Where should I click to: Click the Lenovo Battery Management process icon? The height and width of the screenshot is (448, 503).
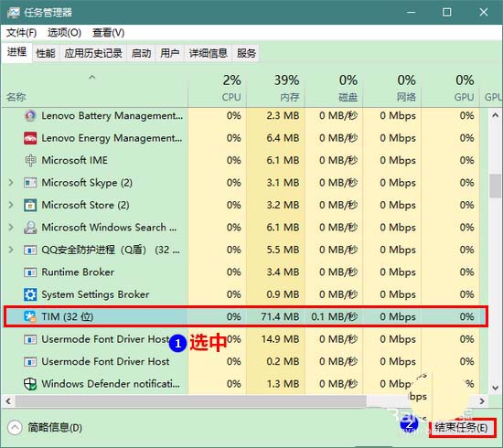(x=30, y=115)
